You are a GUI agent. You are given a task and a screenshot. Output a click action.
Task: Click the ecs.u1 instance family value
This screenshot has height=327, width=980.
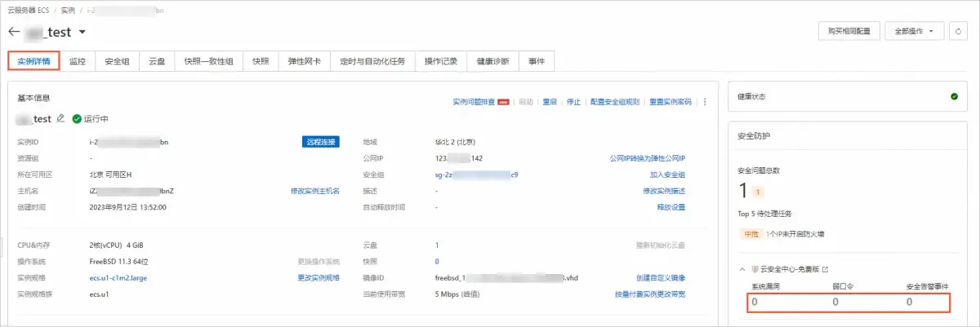[100, 294]
